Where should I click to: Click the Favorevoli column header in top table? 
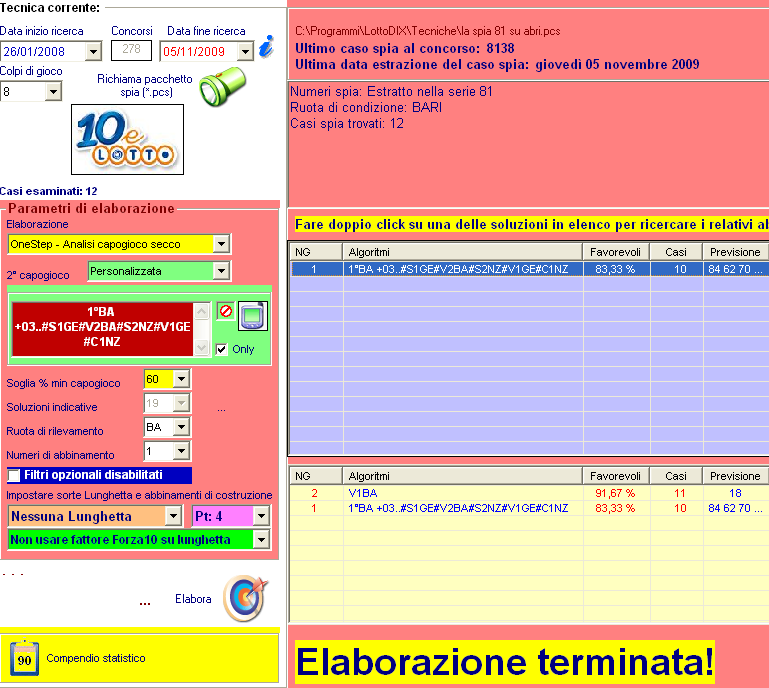(616, 252)
